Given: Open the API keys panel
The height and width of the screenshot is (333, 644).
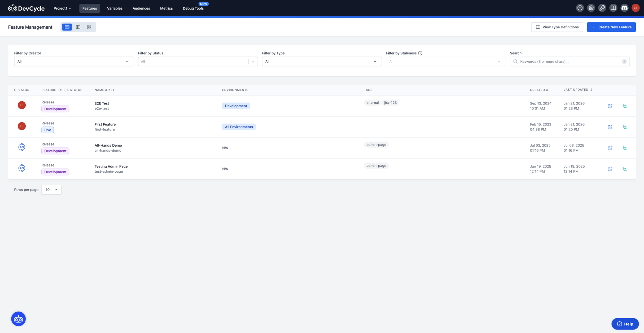Looking at the screenshot, I should [x=602, y=8].
